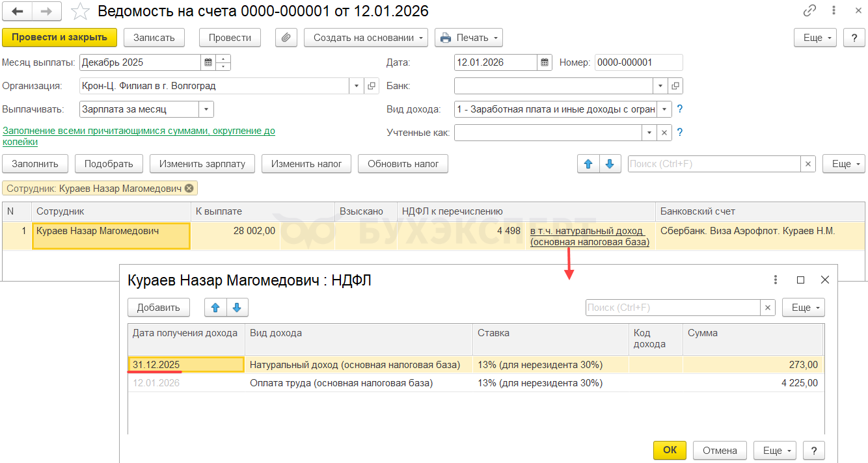The height and width of the screenshot is (463, 868).
Task: Open the Печать dropdown menu
Action: pyautogui.click(x=468, y=38)
